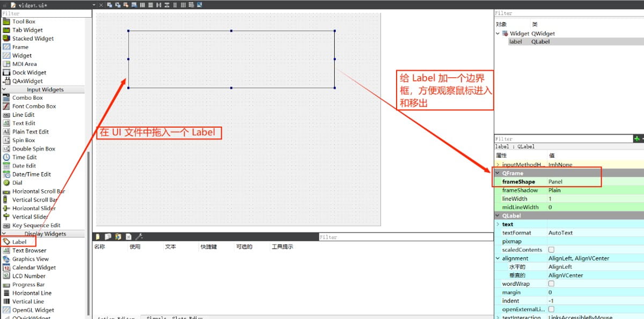Screen dimensions: 644x319
Task: Open the widget.ui document dropdown arrow
Action: click(94, 5)
